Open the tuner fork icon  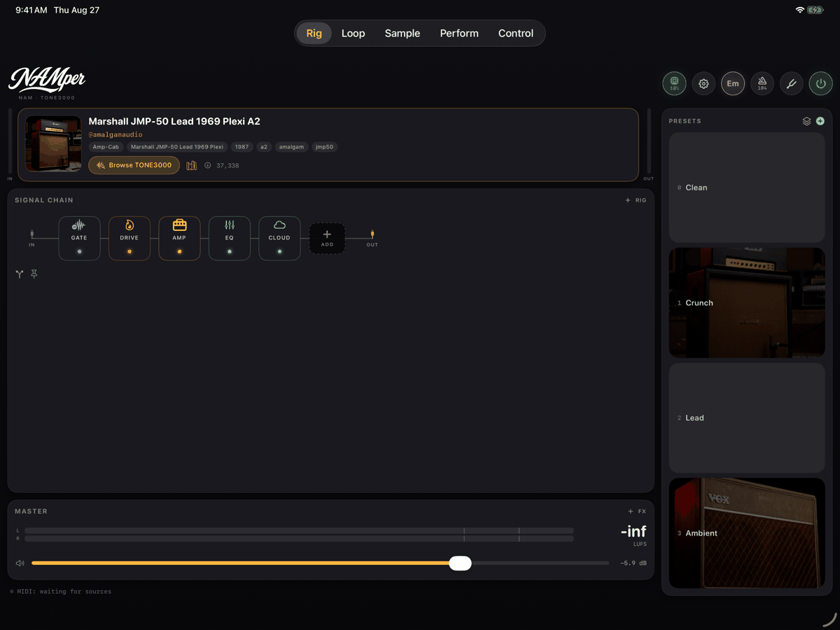click(792, 83)
